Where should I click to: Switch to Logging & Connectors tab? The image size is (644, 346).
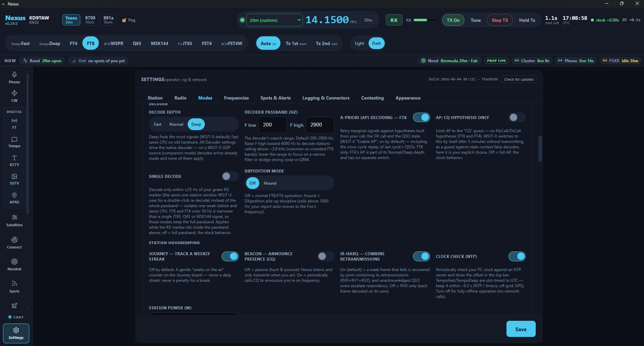pos(326,98)
